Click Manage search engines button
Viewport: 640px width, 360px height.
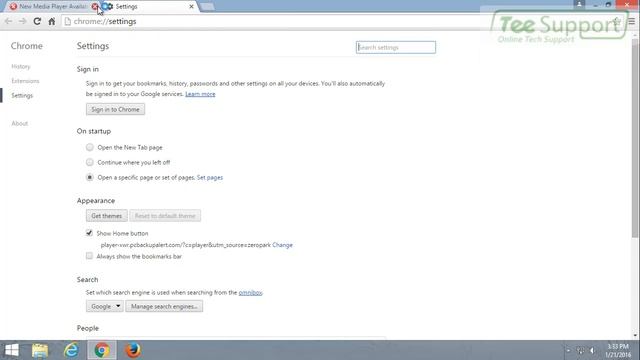[164, 306]
